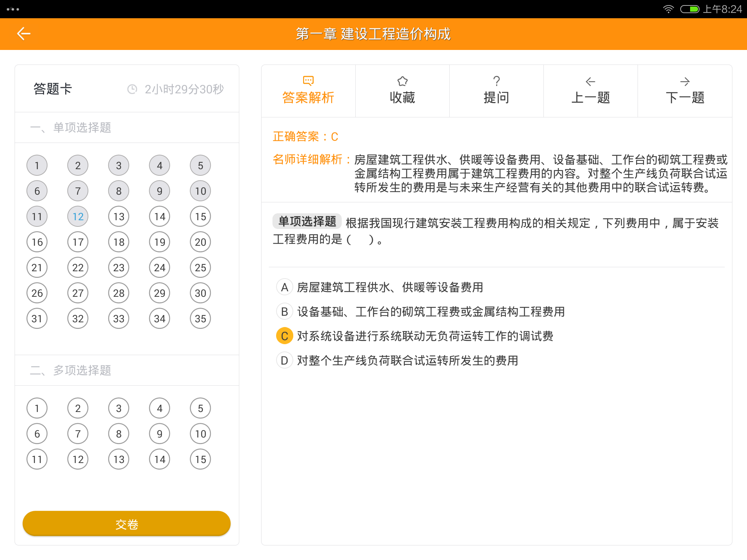747x560 pixels.
Task: Open the 提问 ask-a-question tab
Action: point(496,91)
